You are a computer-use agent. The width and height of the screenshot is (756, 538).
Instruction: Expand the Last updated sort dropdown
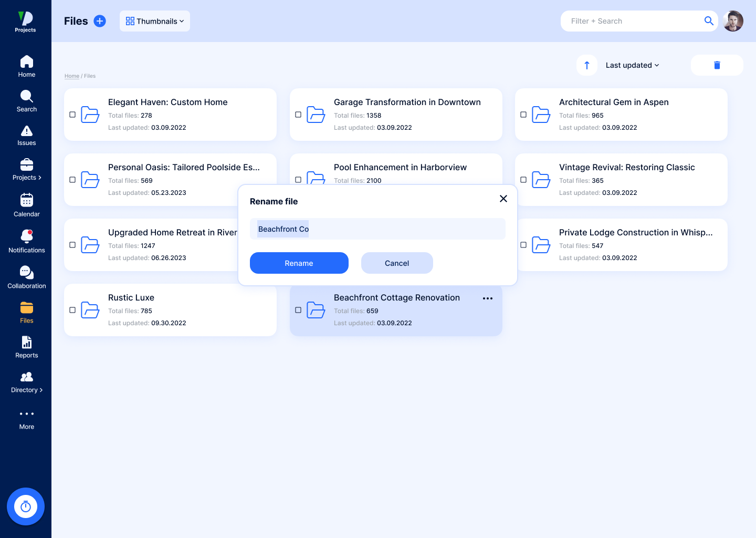tap(632, 65)
